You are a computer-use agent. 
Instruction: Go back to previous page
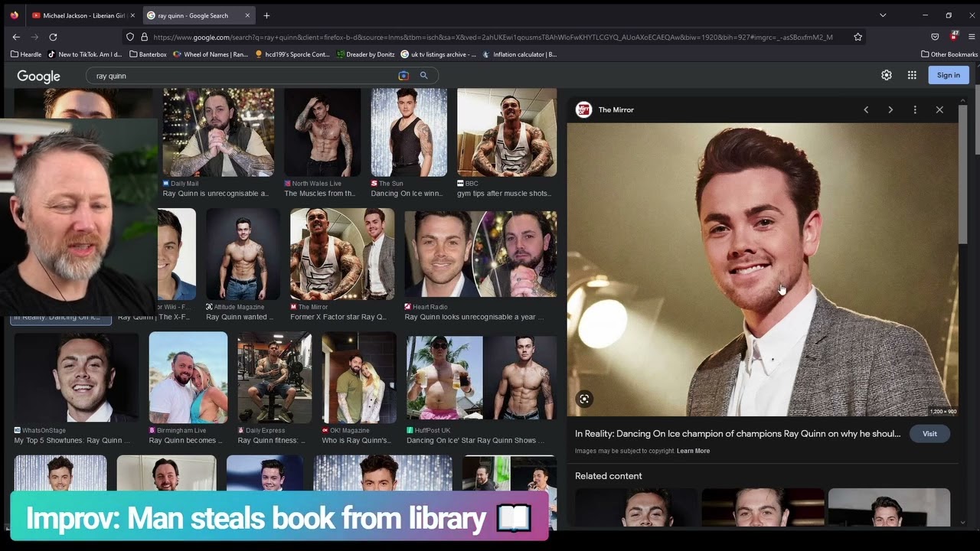pos(16,37)
